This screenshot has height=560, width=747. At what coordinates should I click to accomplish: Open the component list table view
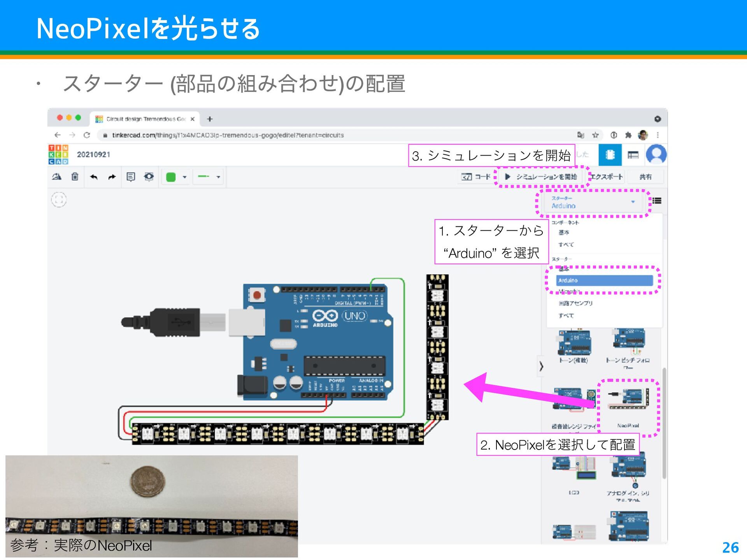point(633,155)
